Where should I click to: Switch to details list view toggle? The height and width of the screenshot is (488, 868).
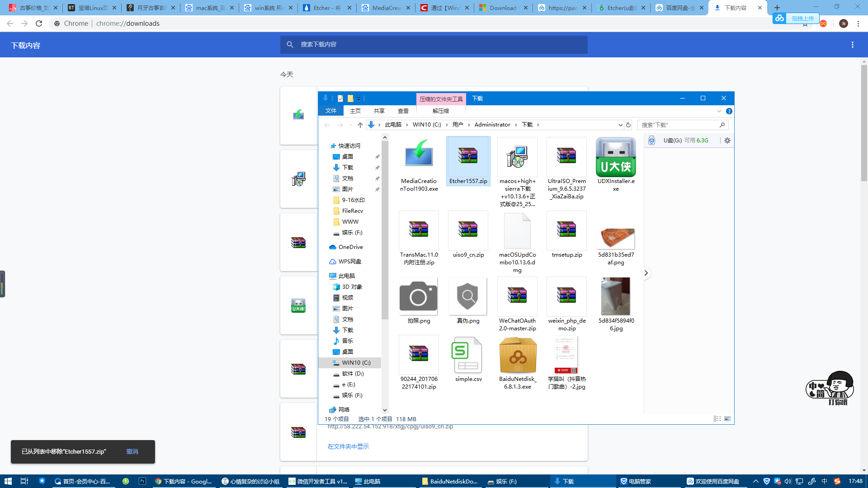click(717, 419)
